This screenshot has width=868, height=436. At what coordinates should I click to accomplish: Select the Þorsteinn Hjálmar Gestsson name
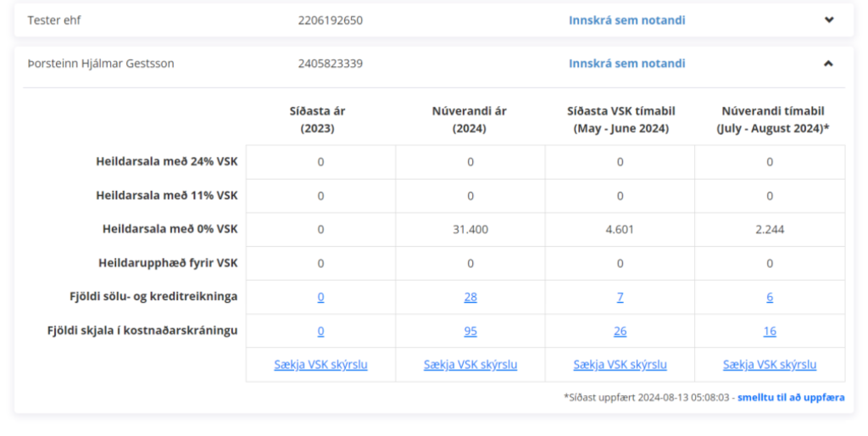coord(101,64)
